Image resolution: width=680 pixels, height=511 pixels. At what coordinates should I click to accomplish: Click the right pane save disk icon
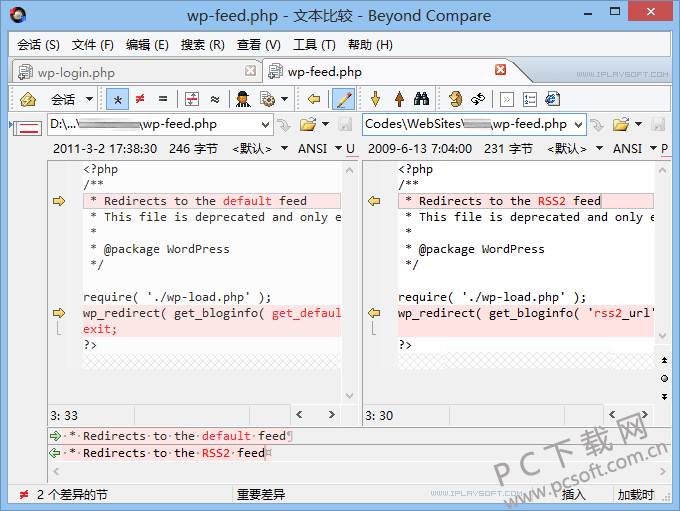pos(658,125)
